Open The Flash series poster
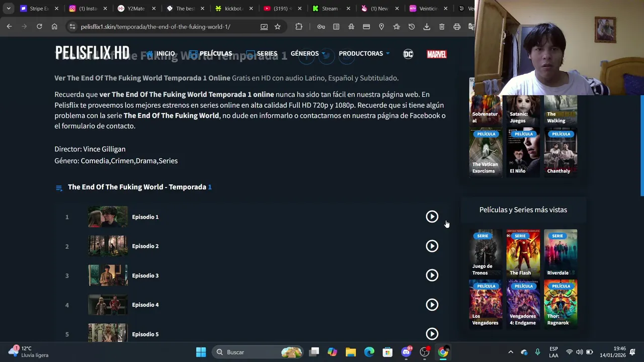This screenshot has height=362, width=644. click(x=523, y=253)
